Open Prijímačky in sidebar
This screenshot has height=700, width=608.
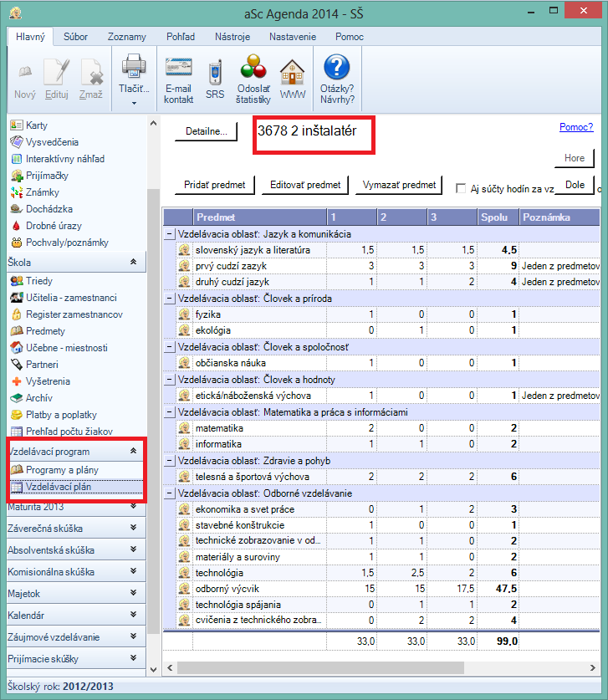[x=39, y=176]
